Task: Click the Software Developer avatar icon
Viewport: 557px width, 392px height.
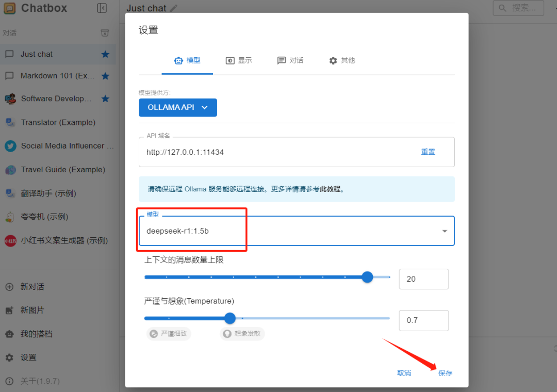Action: tap(10, 99)
